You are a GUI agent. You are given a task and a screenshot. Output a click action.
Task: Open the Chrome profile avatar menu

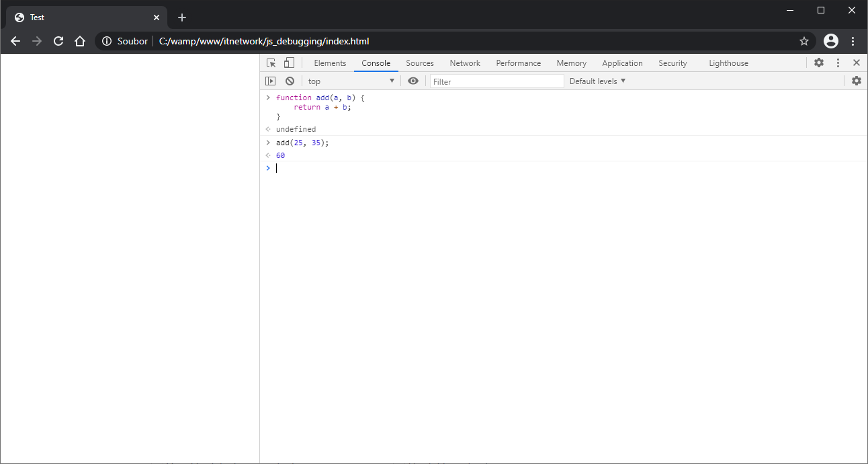pyautogui.click(x=831, y=41)
